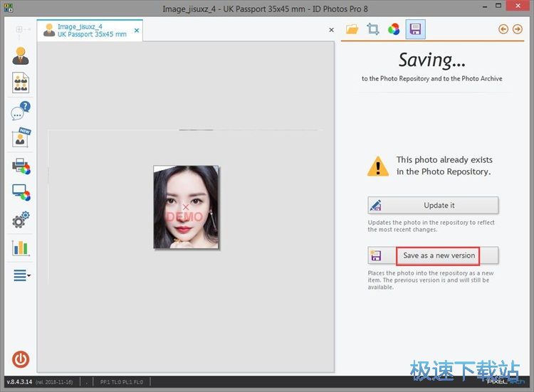Click the Update it button

point(433,205)
